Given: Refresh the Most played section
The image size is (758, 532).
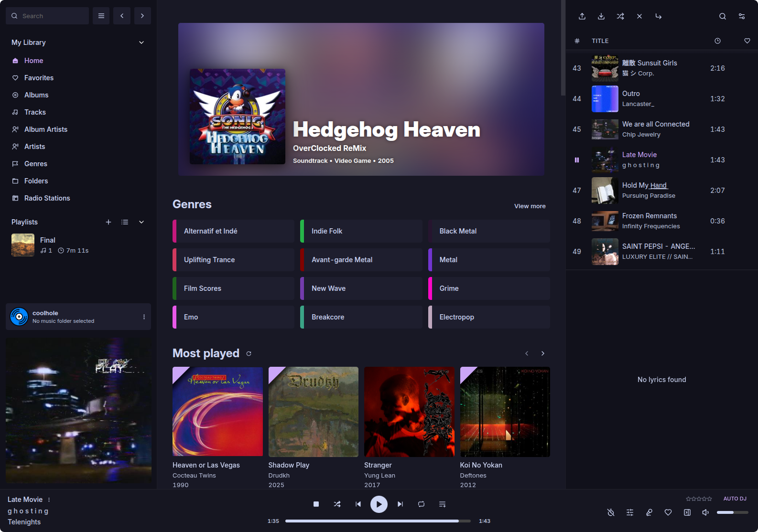Looking at the screenshot, I should point(249,354).
